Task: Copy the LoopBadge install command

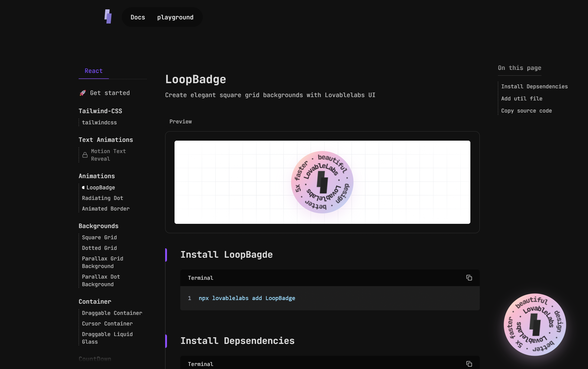Action: (469, 278)
